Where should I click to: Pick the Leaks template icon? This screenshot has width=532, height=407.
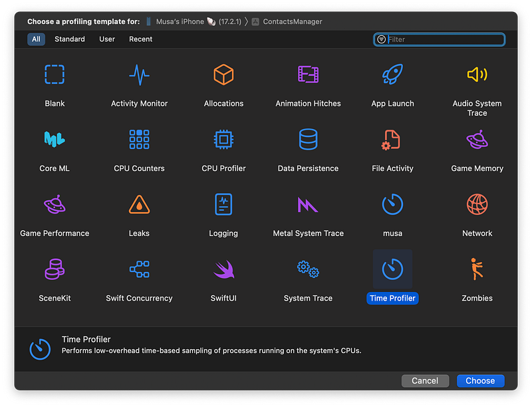[x=139, y=205]
